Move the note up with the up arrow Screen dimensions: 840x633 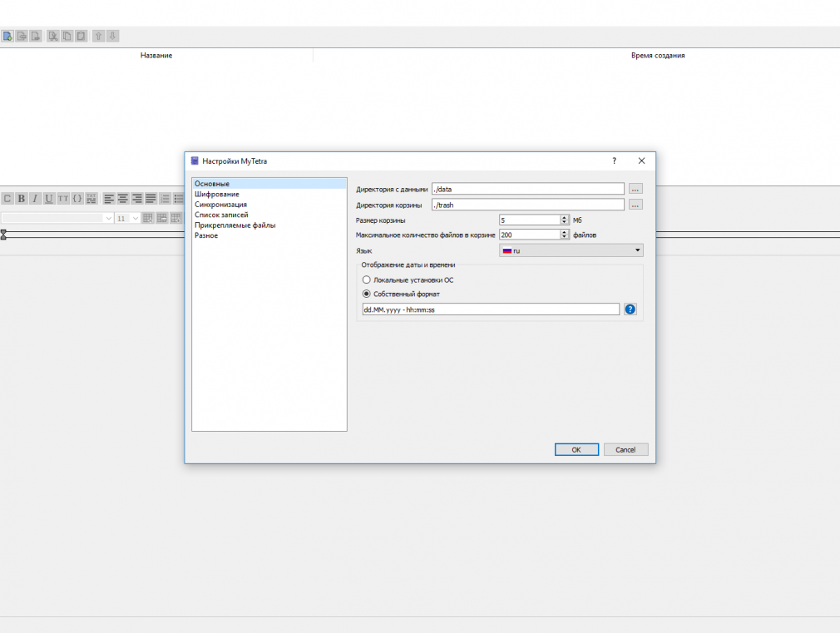[x=99, y=36]
